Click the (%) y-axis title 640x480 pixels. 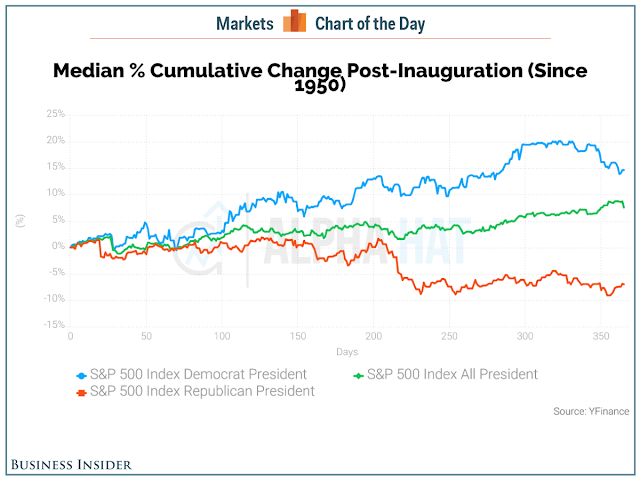click(x=20, y=221)
